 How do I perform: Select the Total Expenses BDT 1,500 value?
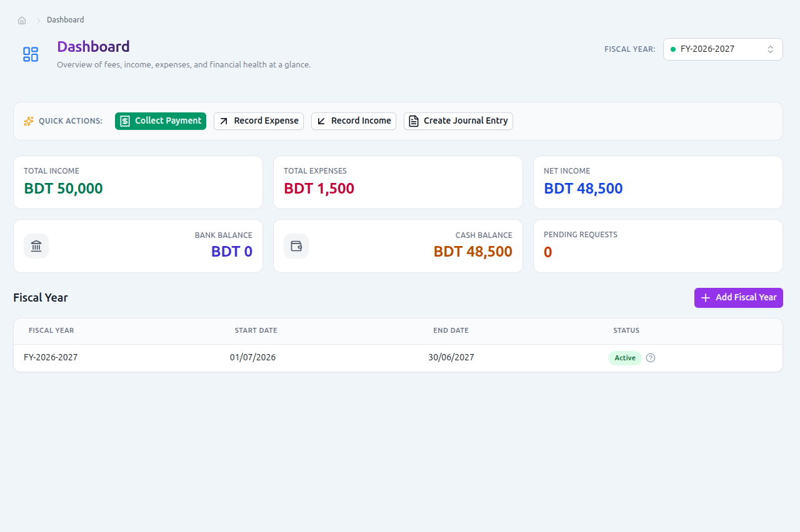point(319,189)
